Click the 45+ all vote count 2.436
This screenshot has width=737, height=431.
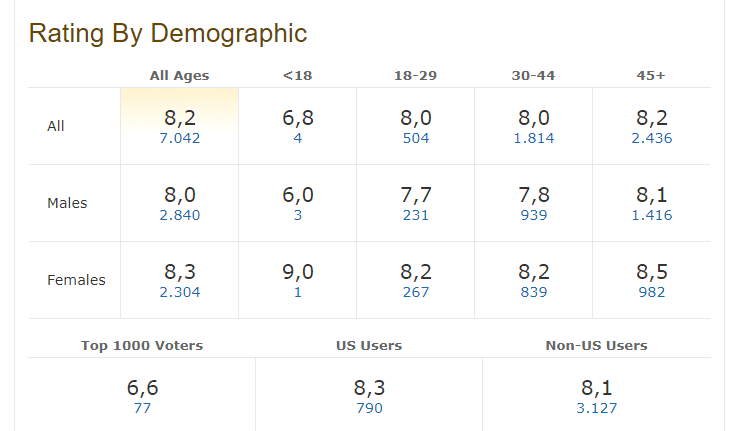click(x=652, y=139)
